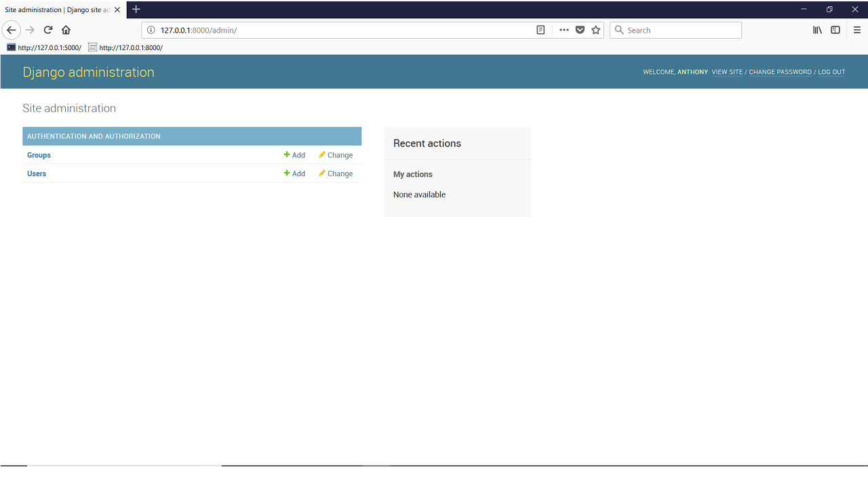Show sidebars icon in toolbar
This screenshot has width=868, height=488.
835,30
